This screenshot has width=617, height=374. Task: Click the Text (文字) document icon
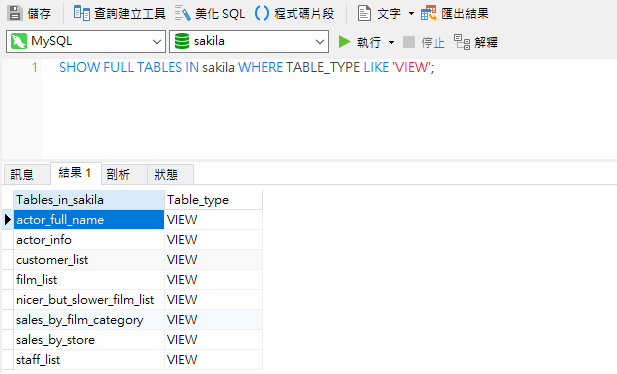click(x=364, y=13)
